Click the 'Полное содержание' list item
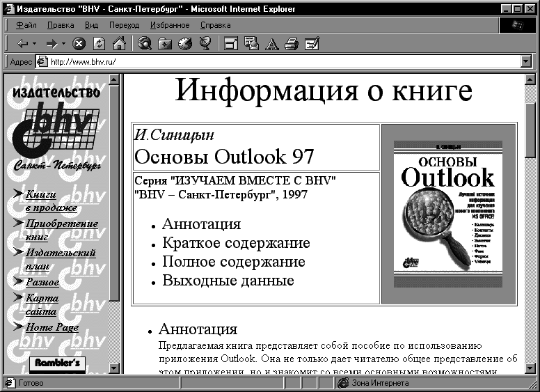Viewport: 540px width, 392px height. coord(234,261)
